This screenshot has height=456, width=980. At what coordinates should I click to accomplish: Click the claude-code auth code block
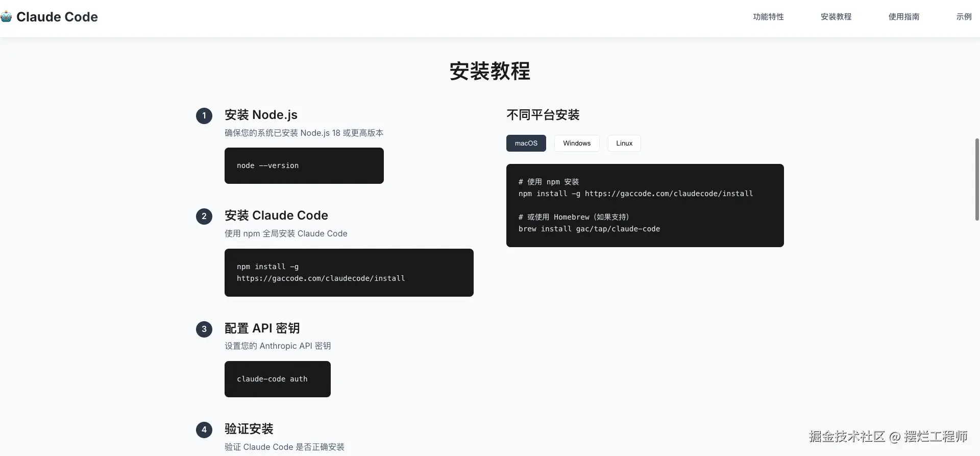[278, 379]
